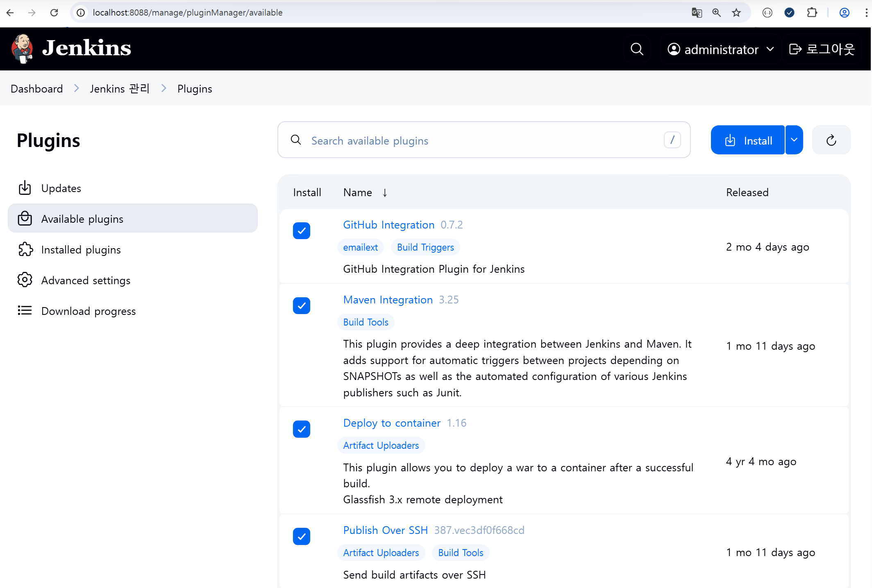
Task: Uncheck the Maven Integration plugin checkbox
Action: point(302,306)
